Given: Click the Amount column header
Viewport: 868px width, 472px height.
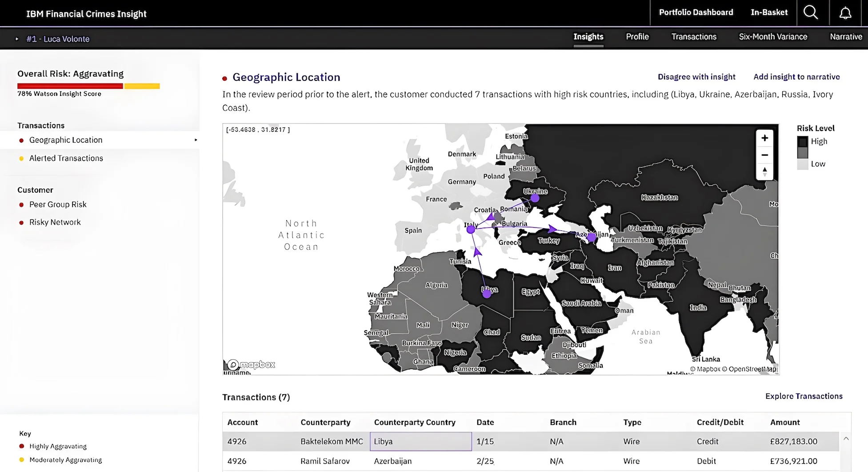Looking at the screenshot, I should point(785,422).
